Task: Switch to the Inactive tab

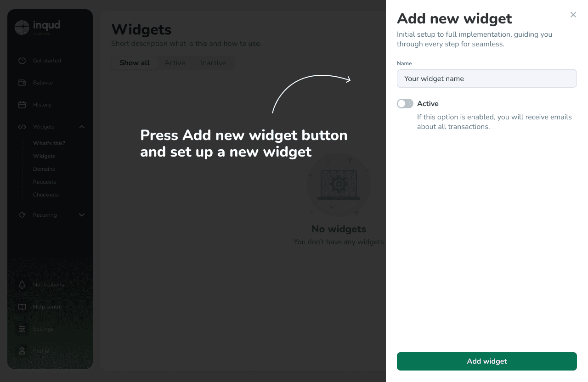Action: coord(213,63)
